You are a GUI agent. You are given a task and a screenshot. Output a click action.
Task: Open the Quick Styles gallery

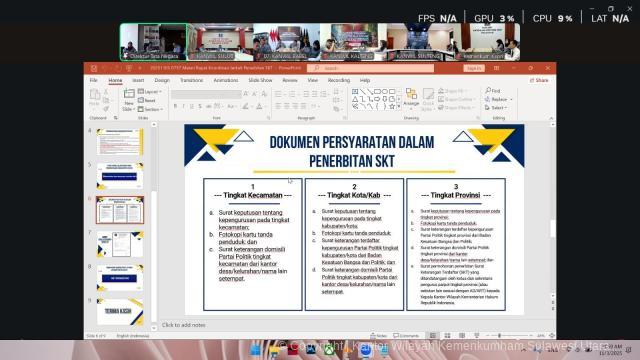428,99
